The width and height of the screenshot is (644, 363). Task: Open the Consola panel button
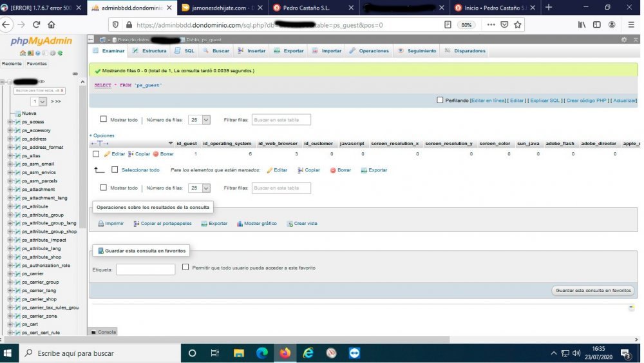click(x=103, y=332)
